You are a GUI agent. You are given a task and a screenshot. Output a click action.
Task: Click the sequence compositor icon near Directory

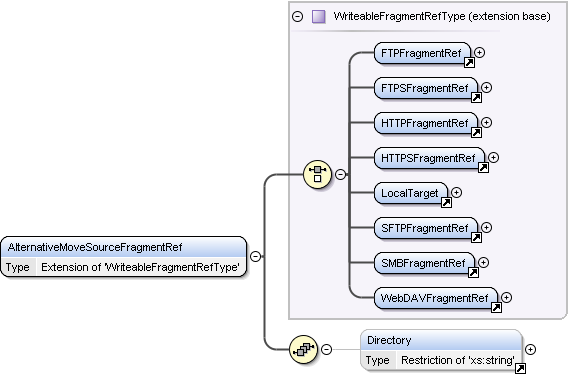coord(303,349)
